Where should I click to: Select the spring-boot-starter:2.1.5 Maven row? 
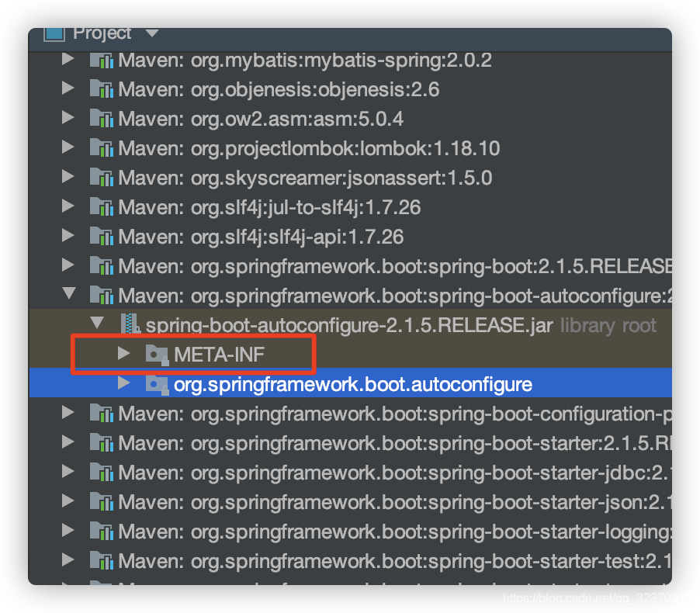click(351, 443)
